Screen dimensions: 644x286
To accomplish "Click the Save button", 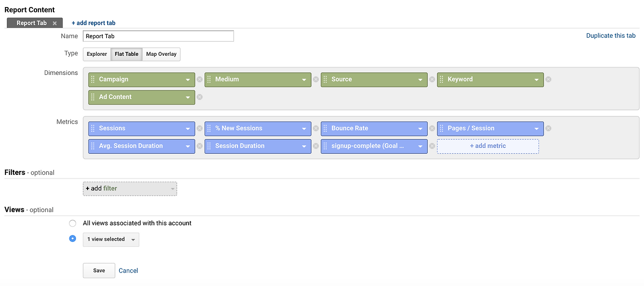I will click(99, 270).
